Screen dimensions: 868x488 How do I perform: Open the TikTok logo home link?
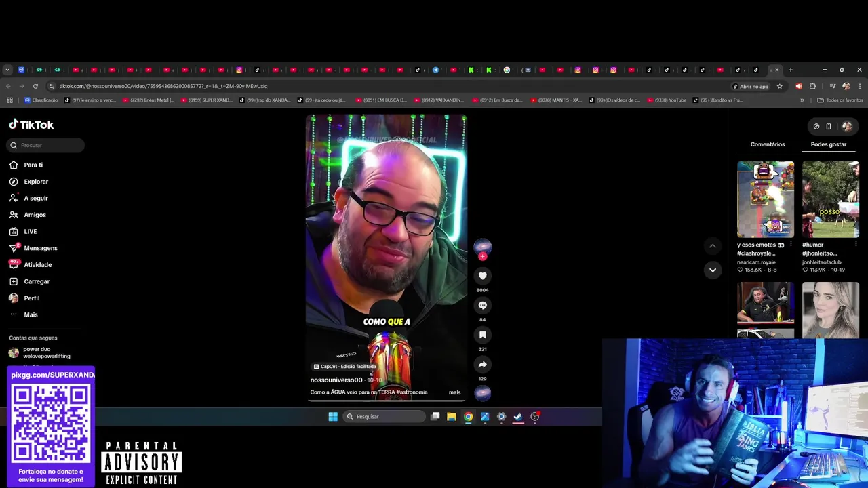(x=31, y=125)
